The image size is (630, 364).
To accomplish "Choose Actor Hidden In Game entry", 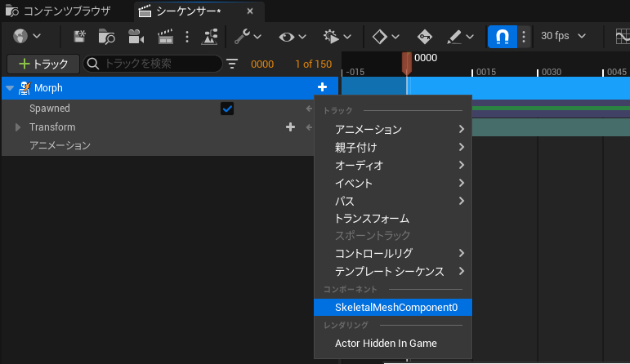I will (x=393, y=343).
